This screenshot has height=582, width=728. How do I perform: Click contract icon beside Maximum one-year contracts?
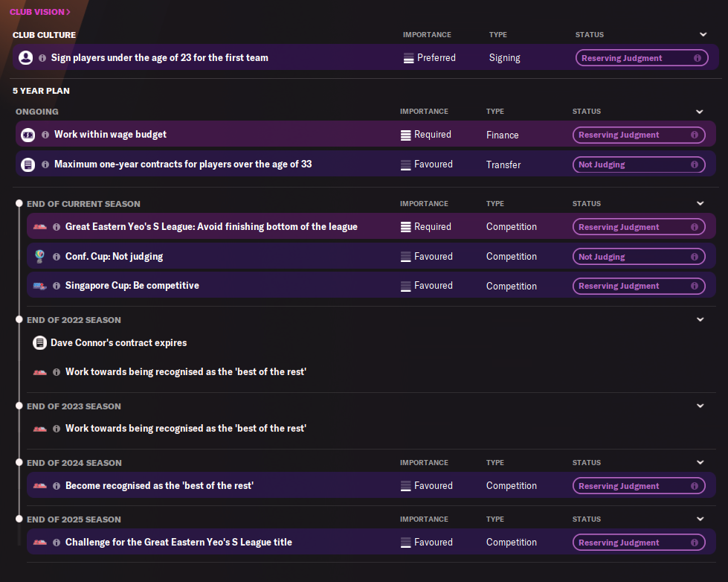tap(28, 164)
